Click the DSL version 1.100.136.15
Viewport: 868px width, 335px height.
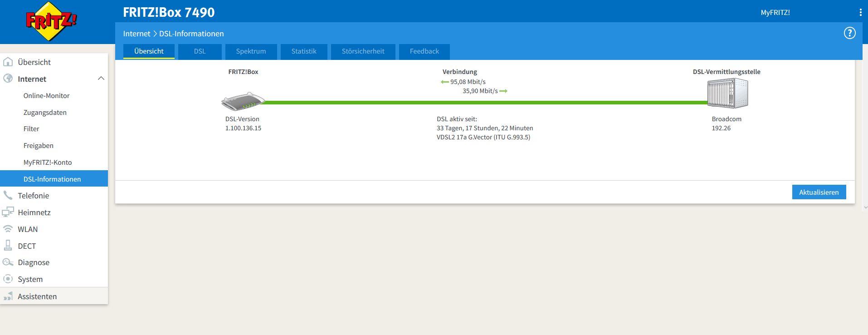pyautogui.click(x=243, y=128)
